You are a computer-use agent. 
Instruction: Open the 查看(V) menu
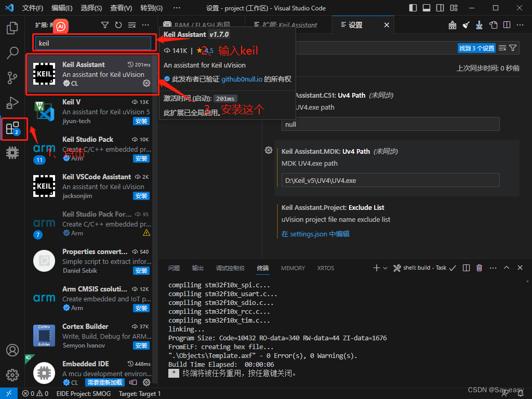(121, 8)
